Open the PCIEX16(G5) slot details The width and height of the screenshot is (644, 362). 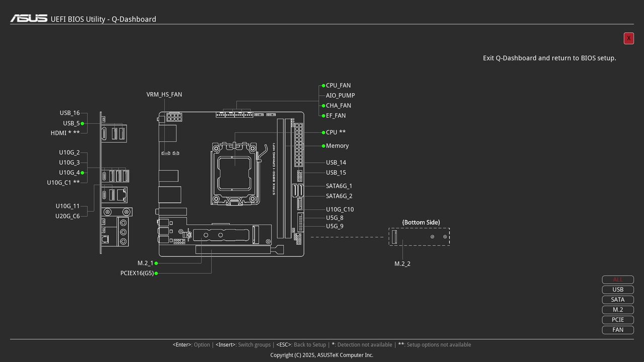click(x=136, y=273)
